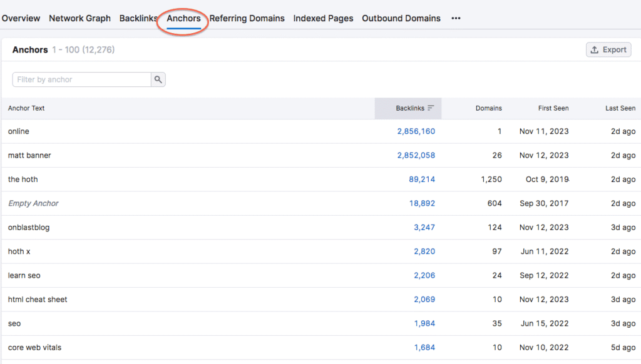Open the three-dots more tabs menu
The width and height of the screenshot is (641, 364).
[x=456, y=19]
